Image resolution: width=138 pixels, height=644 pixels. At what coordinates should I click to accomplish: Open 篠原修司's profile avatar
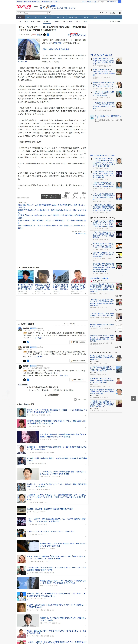coord(20,367)
